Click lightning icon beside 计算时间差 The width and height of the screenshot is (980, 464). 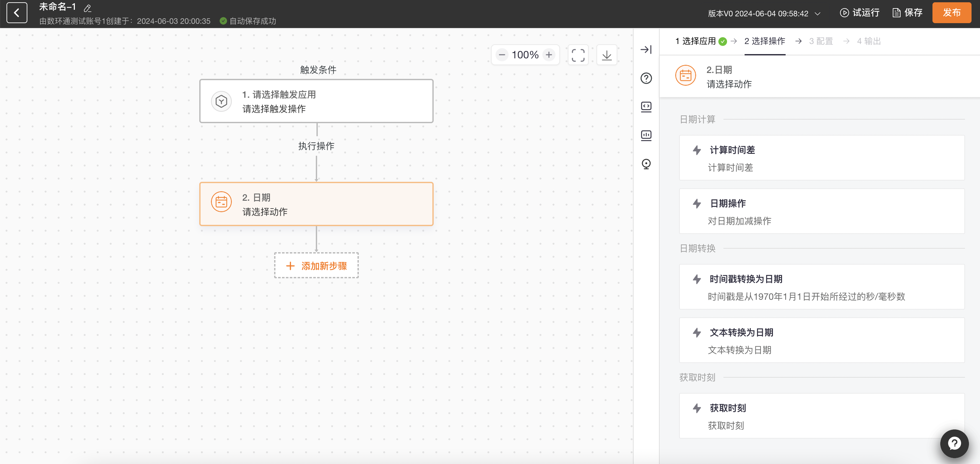point(696,150)
